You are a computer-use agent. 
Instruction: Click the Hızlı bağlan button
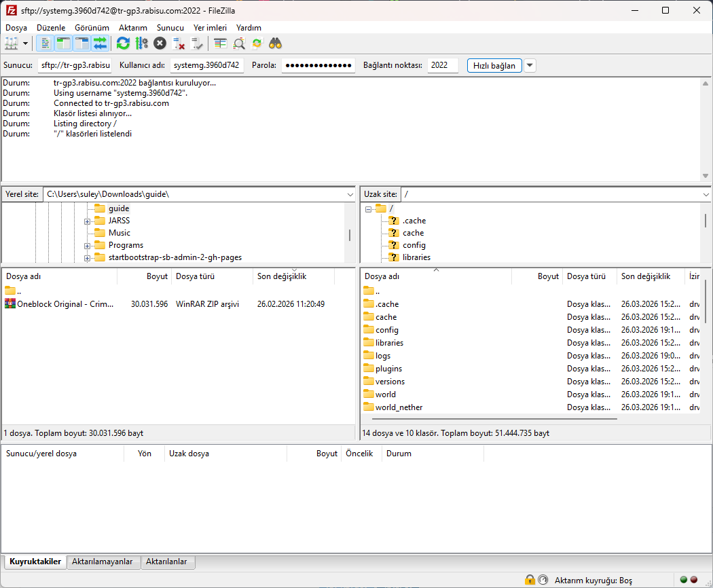[494, 66]
